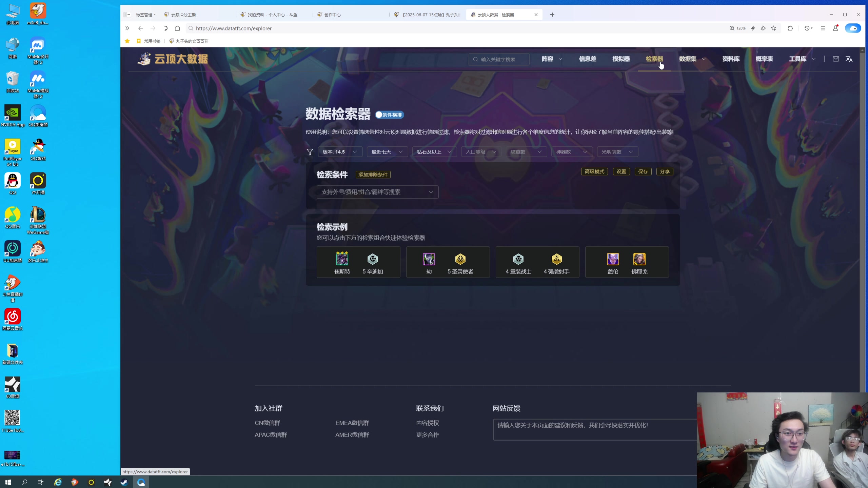868x488 pixels.
Task: Open the 概率表 nav item
Action: coord(764,59)
